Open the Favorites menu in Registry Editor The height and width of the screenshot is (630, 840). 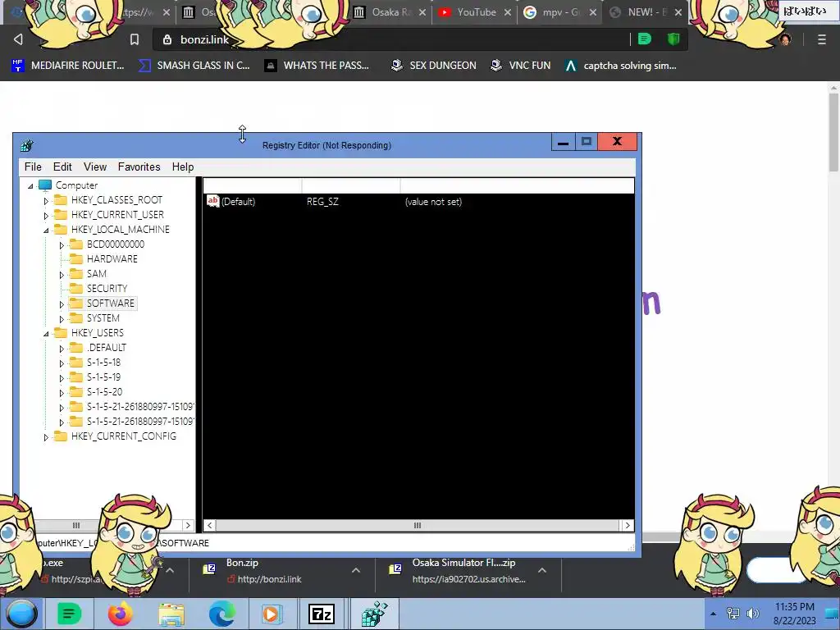139,167
